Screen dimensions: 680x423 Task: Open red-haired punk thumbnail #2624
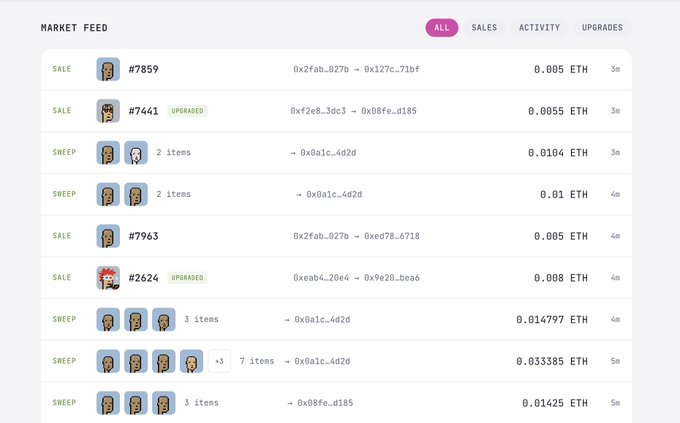click(108, 278)
